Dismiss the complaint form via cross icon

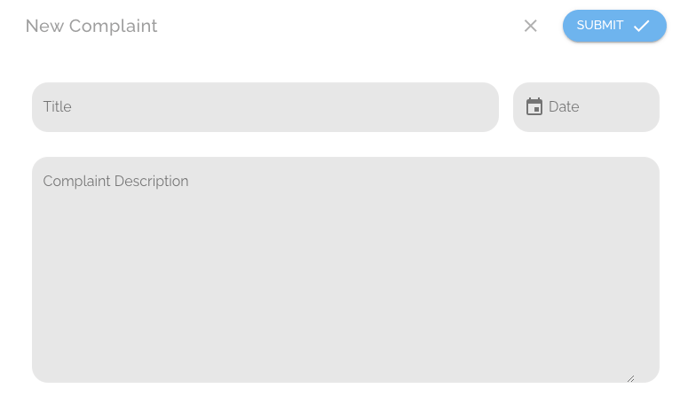tap(530, 26)
